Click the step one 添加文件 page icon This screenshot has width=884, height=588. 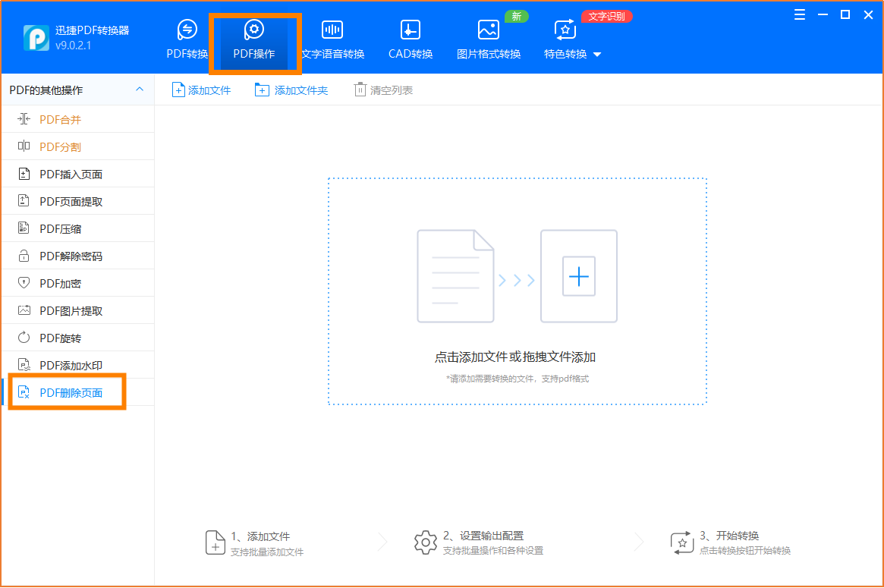(215, 542)
